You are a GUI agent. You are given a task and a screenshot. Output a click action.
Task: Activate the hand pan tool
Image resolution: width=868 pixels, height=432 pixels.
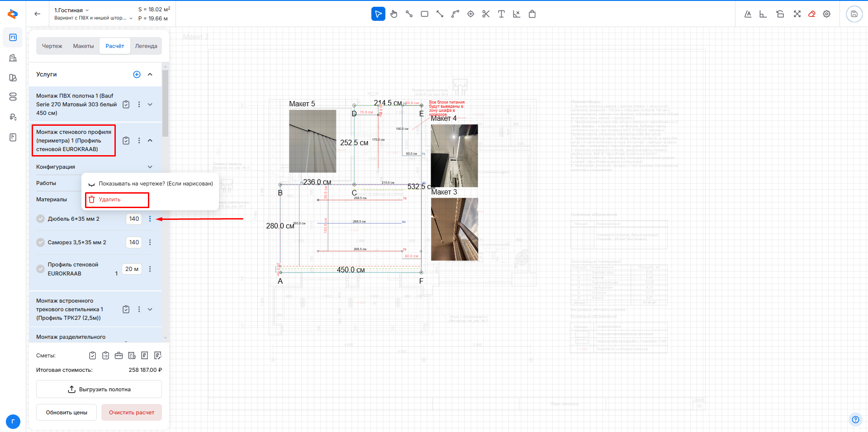tap(394, 14)
